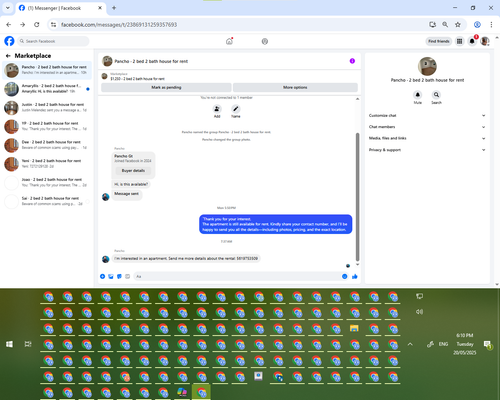Image resolution: width=500 pixels, height=400 pixels.
Task: Click the zoom magnifier icon in address bar
Action: coord(445,24)
